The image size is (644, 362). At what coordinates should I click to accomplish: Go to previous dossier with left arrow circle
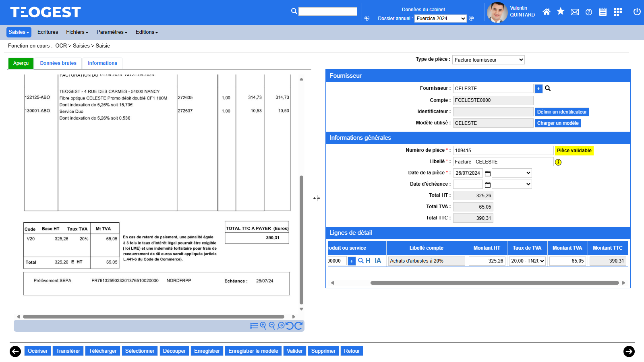[x=367, y=18]
